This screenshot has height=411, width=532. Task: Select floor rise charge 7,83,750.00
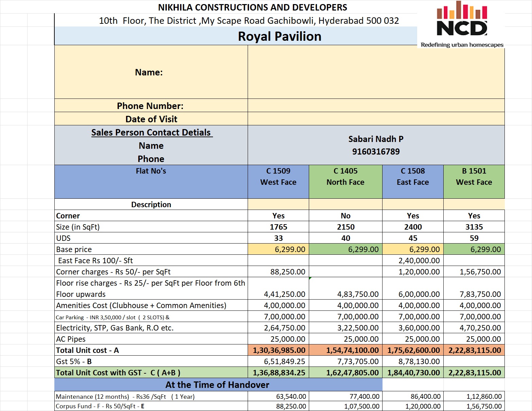coord(474,288)
